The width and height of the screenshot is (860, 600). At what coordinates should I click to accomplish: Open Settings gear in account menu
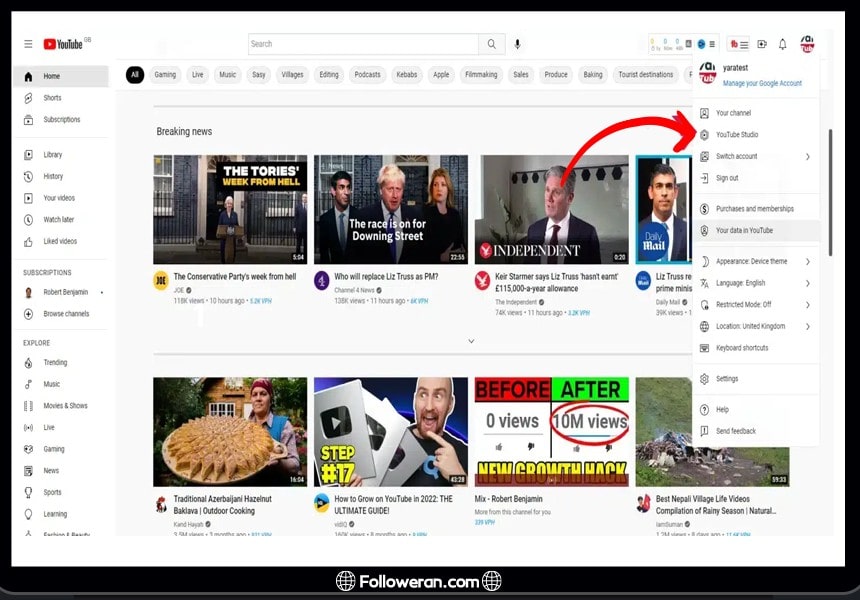pos(727,379)
